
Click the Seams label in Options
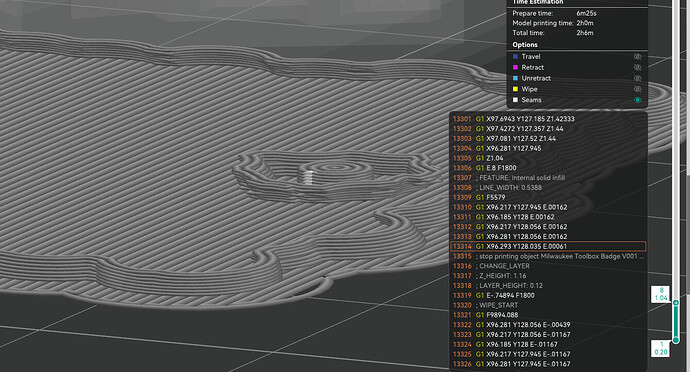tap(532, 100)
